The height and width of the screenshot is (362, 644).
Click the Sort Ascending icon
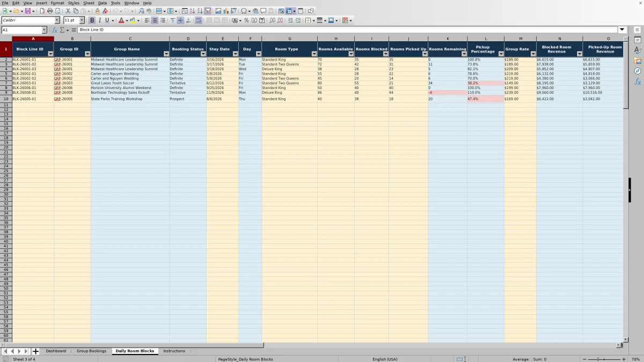pyautogui.click(x=192, y=11)
